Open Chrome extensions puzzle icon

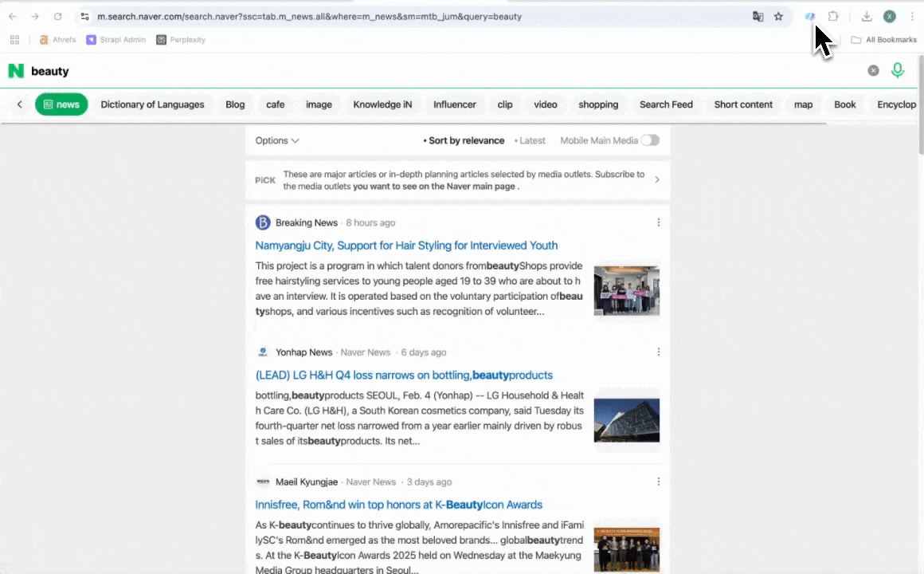833,16
